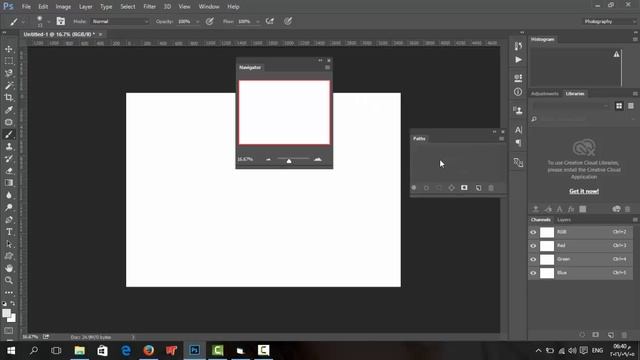This screenshot has width=640, height=360.
Task: Open Navigator panel flyout menu
Action: coord(327,67)
